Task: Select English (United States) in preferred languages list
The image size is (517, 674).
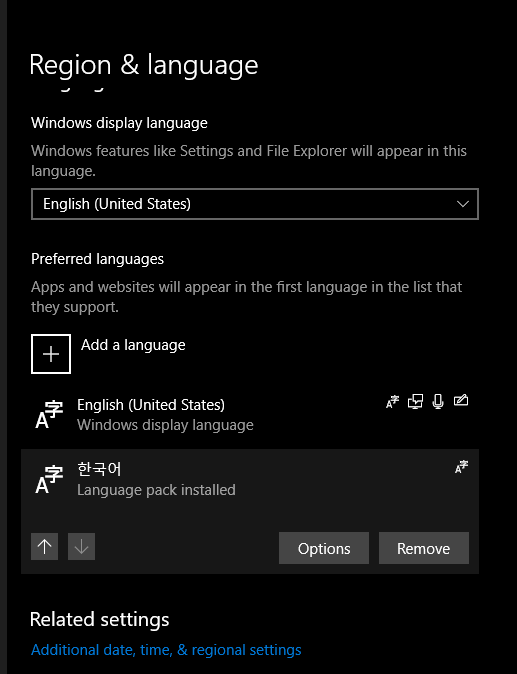Action: (250, 414)
